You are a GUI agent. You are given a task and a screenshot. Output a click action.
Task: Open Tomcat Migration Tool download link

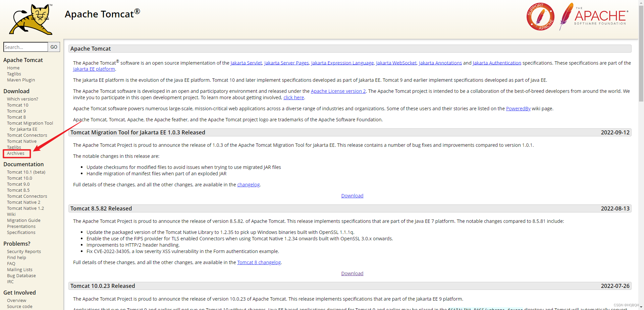30,126
